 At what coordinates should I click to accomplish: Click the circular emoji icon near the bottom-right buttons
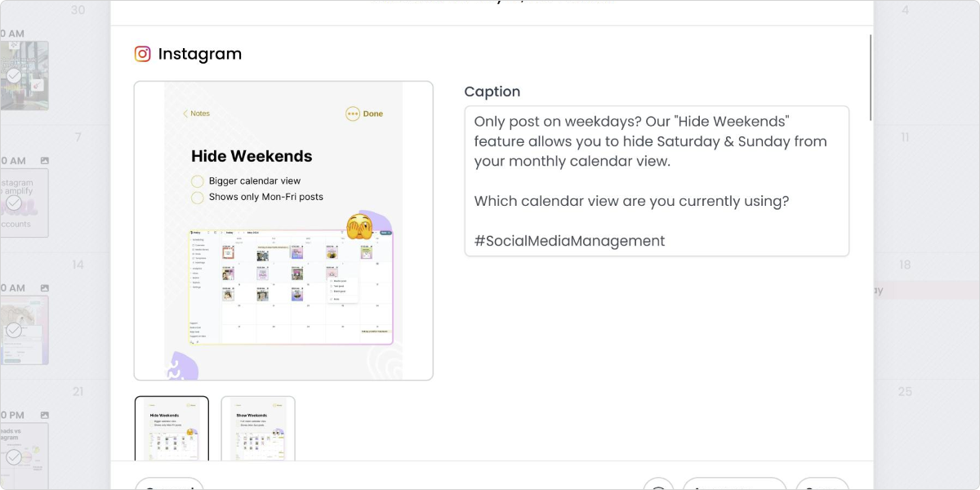658,487
